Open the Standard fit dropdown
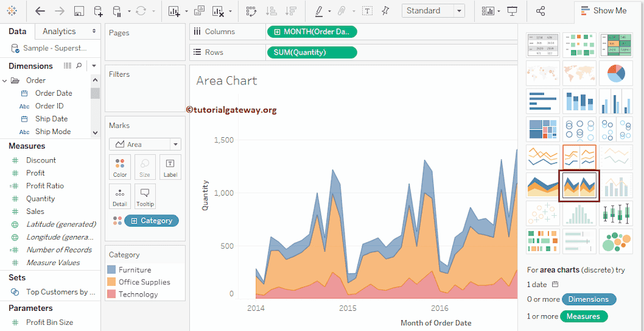The image size is (644, 331). [x=434, y=11]
